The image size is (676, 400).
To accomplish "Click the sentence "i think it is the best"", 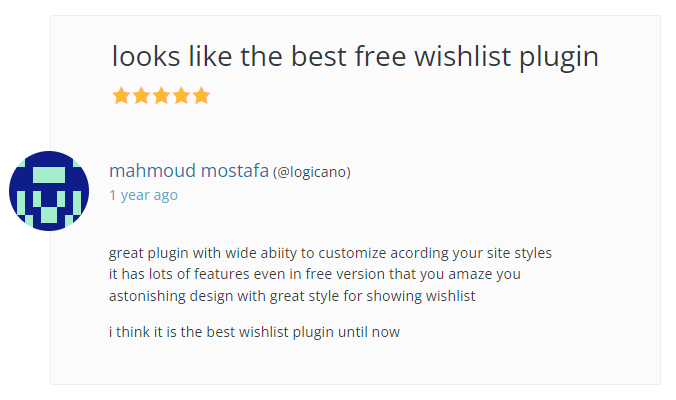I will pyautogui.click(x=254, y=332).
